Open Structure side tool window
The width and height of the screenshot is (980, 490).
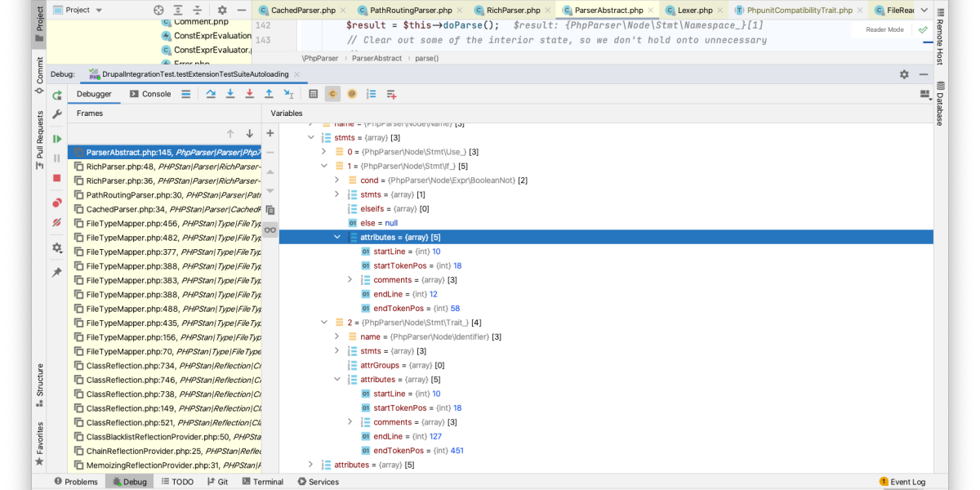[39, 385]
